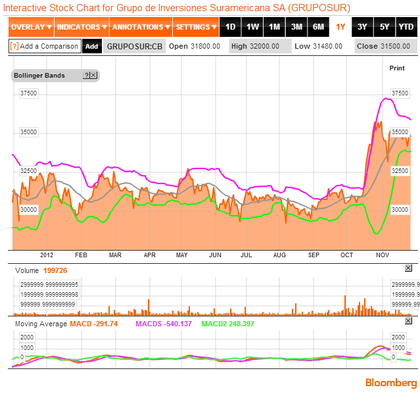The width and height of the screenshot is (420, 398).
Task: Close the Volume panel
Action: pyautogui.click(x=408, y=268)
